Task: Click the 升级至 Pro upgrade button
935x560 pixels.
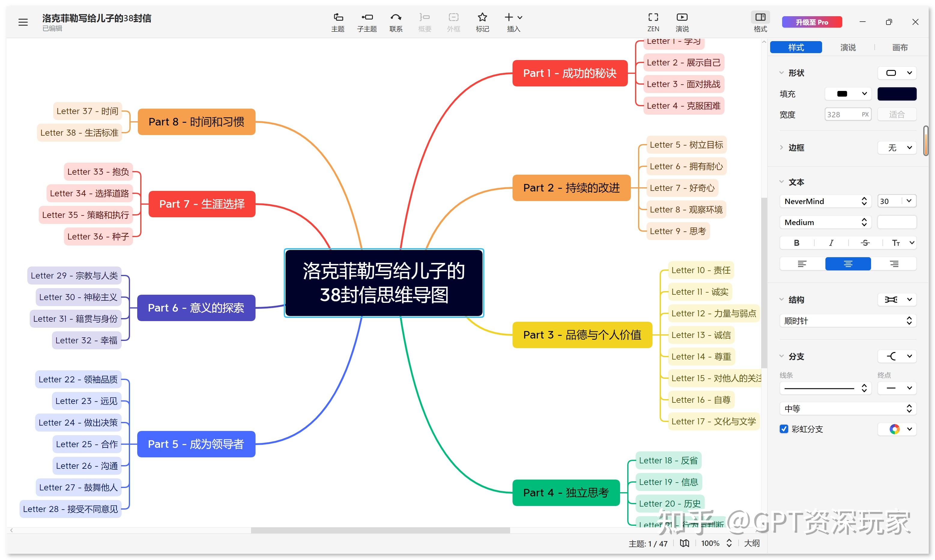Action: point(812,22)
